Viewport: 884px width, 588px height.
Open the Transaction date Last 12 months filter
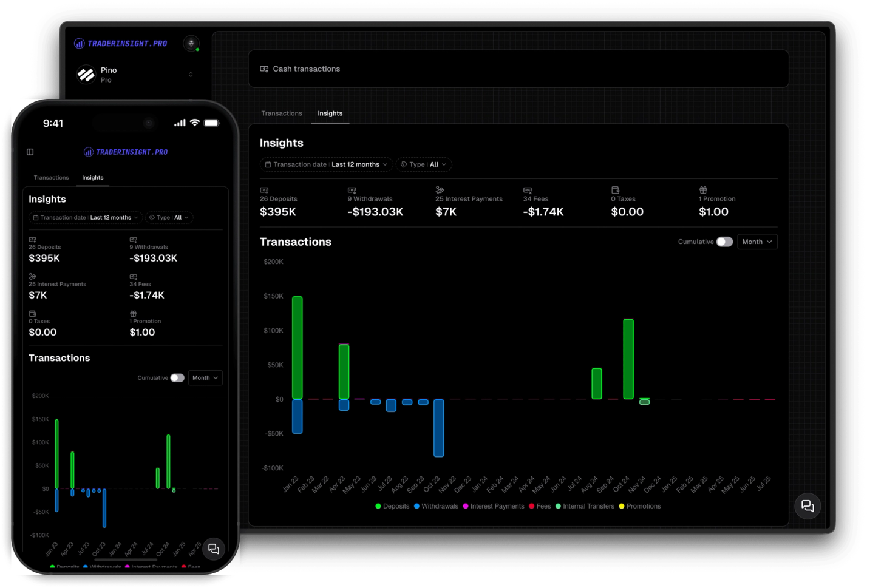point(326,164)
